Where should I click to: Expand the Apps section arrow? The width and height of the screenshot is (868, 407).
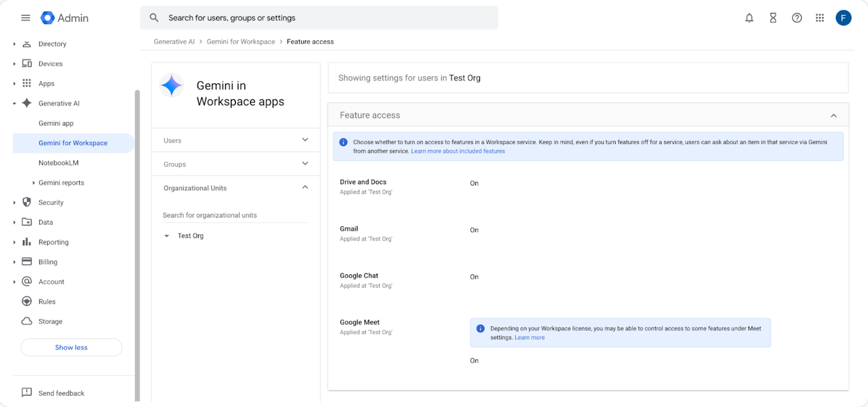pos(14,84)
